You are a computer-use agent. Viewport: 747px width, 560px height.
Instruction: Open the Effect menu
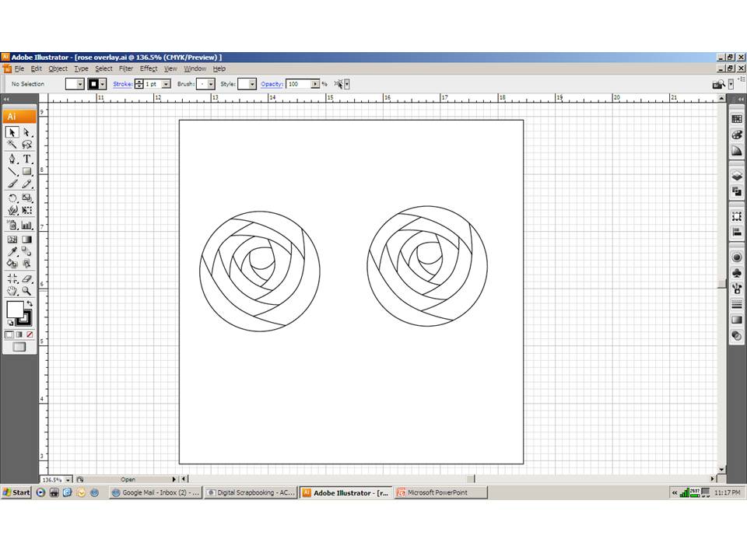point(149,68)
